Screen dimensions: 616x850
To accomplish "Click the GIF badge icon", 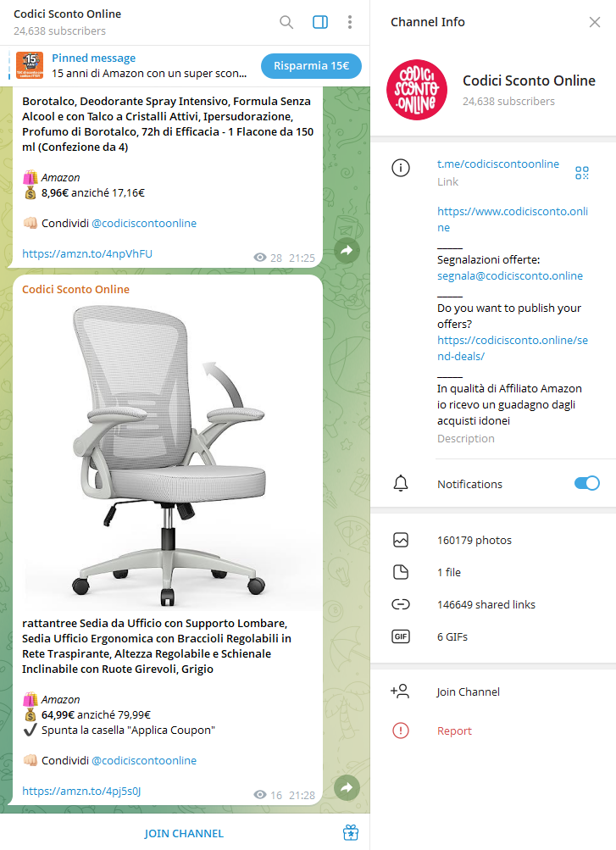I will coord(401,636).
